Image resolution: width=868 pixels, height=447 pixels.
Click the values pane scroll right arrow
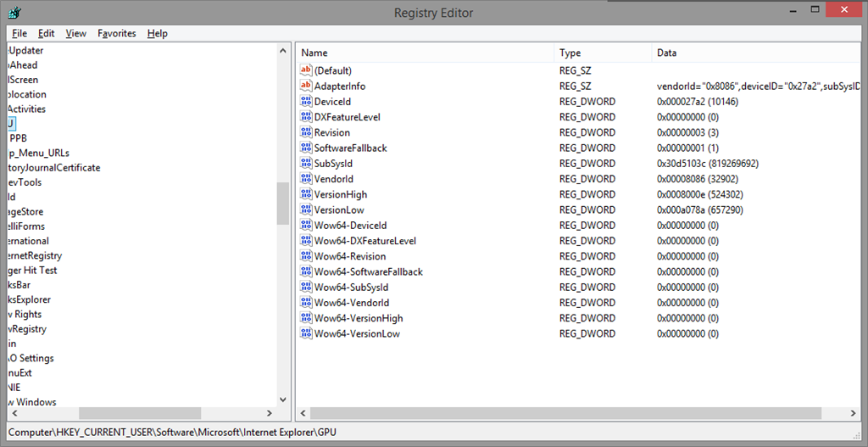click(854, 413)
